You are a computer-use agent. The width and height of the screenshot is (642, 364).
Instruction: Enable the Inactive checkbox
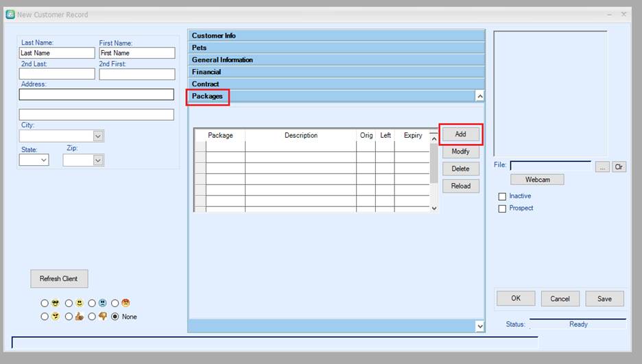coord(502,197)
